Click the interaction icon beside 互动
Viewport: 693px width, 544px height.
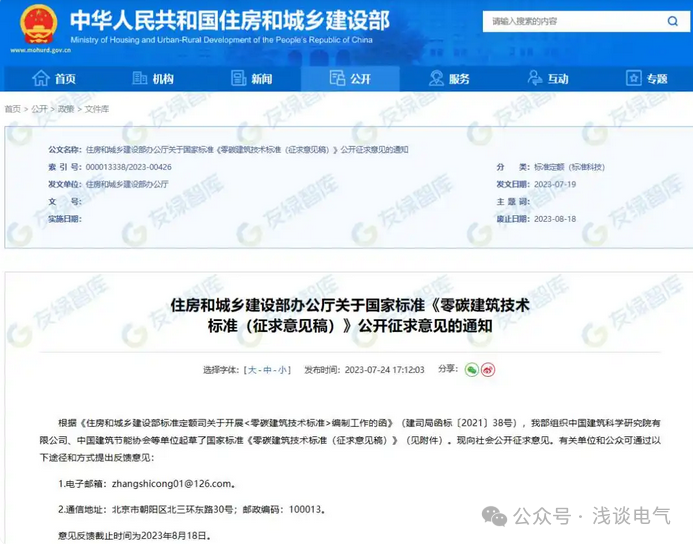coord(535,78)
